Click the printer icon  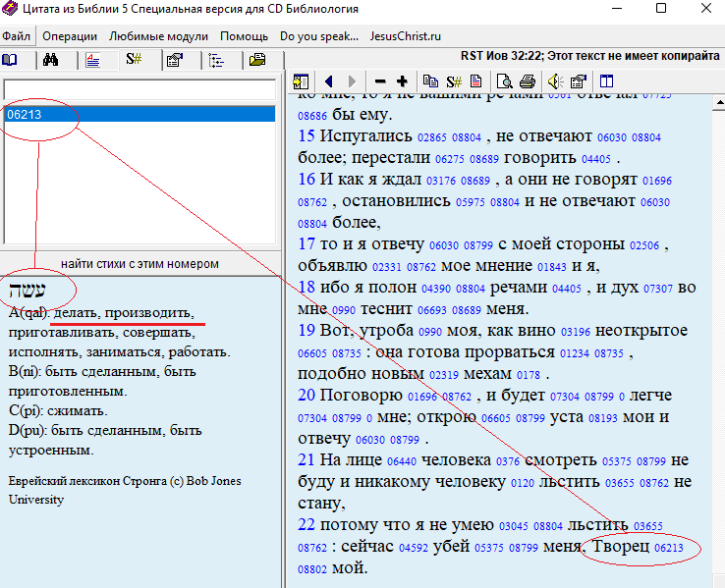click(527, 81)
